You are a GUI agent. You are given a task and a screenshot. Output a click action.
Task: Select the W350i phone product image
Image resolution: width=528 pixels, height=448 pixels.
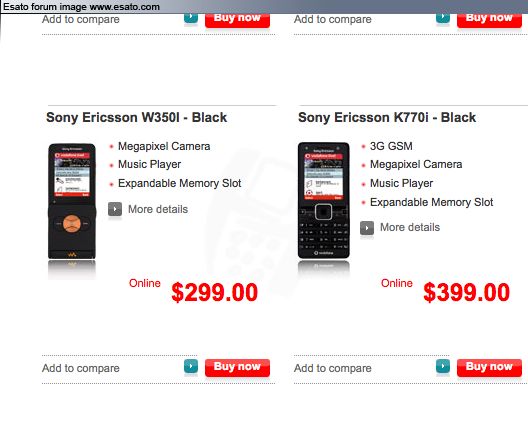[72, 201]
